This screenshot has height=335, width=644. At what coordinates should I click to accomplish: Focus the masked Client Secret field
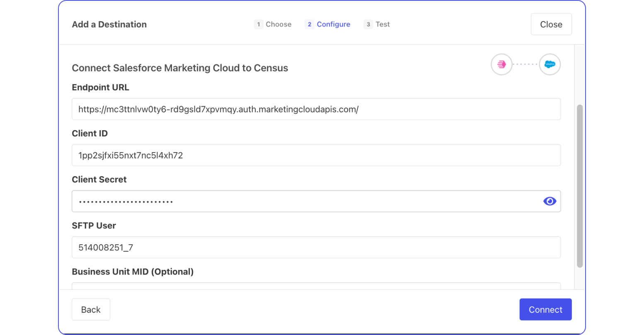pos(307,201)
